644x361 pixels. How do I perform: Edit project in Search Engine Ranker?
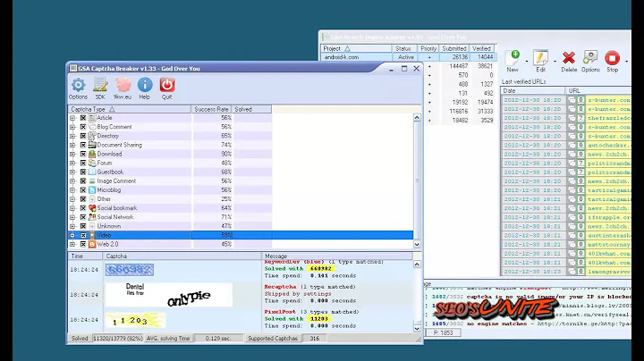pyautogui.click(x=540, y=61)
